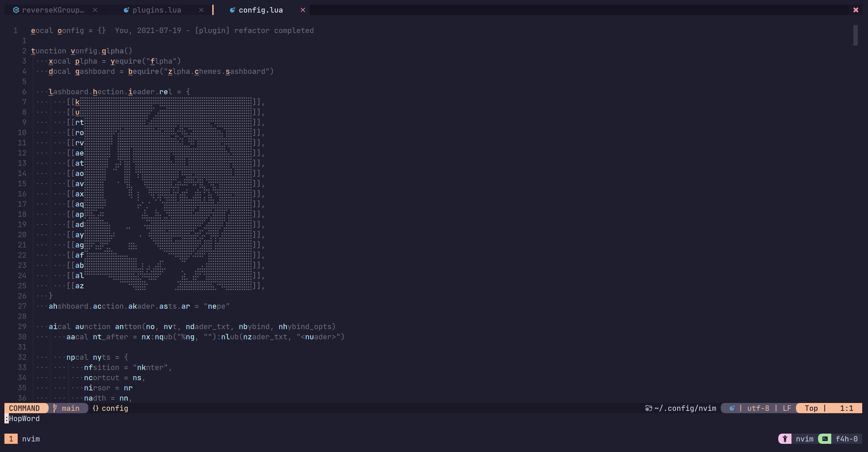The width and height of the screenshot is (868, 452).
Task: Click the C icon on reverseKGroup tab
Action: (x=16, y=10)
